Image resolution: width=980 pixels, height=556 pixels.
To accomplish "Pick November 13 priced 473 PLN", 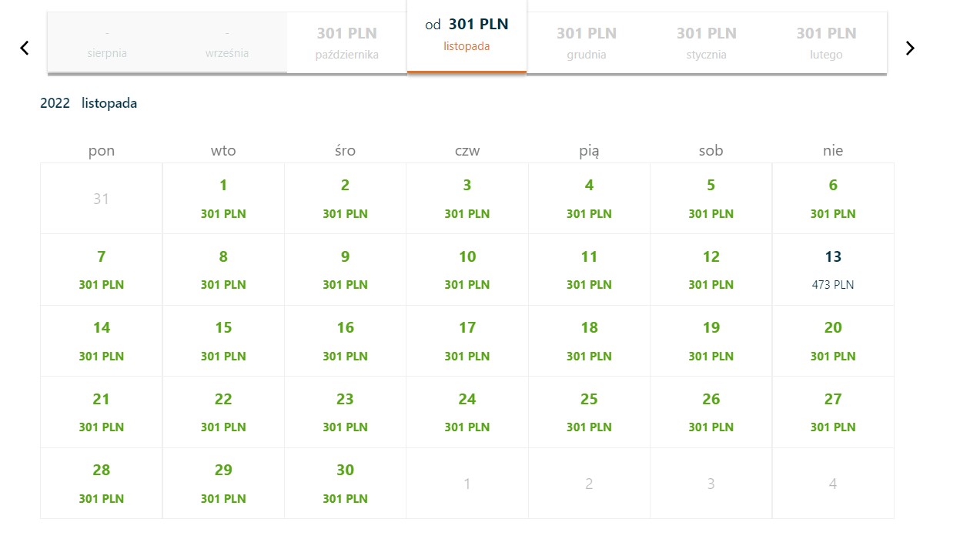I will point(833,270).
